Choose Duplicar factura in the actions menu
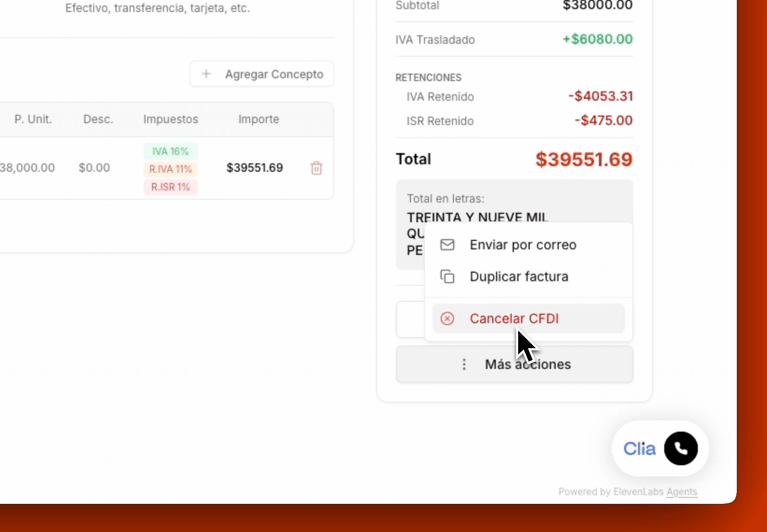Viewport: 767px width, 532px height. [519, 276]
